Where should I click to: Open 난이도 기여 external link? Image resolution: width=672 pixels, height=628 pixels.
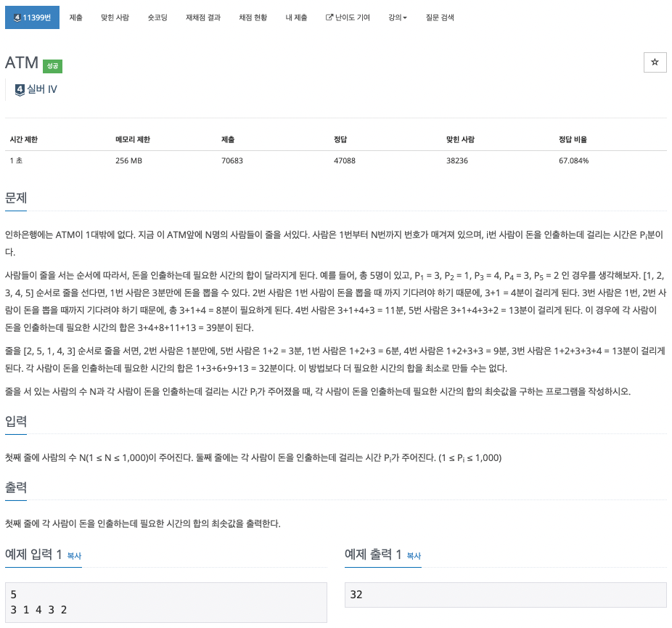pos(348,17)
